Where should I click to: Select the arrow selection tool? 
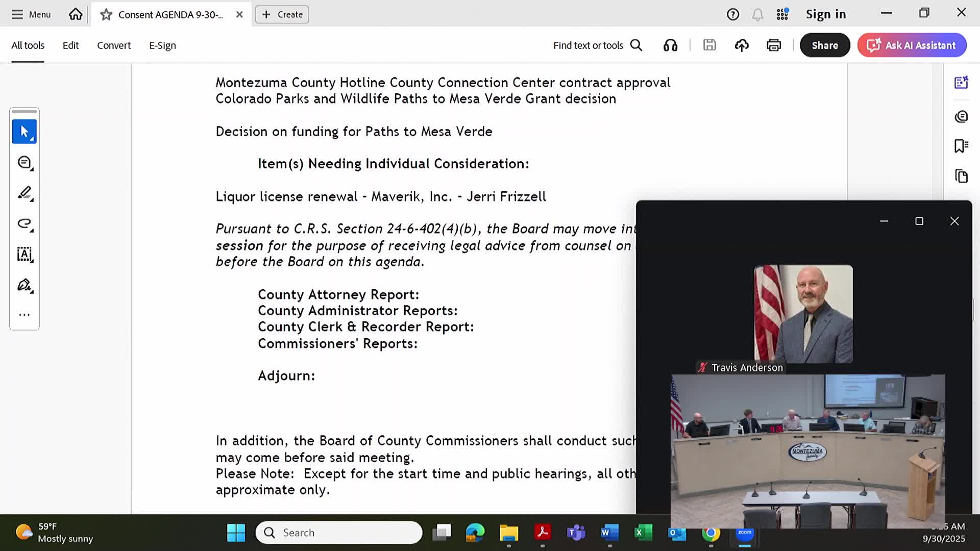point(24,132)
